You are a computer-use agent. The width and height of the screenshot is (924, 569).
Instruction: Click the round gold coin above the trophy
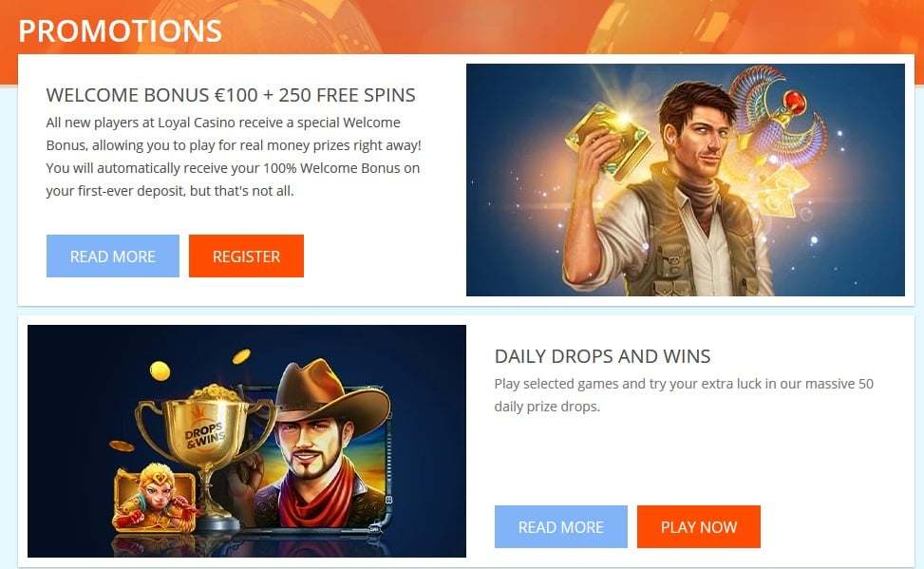tap(160, 370)
